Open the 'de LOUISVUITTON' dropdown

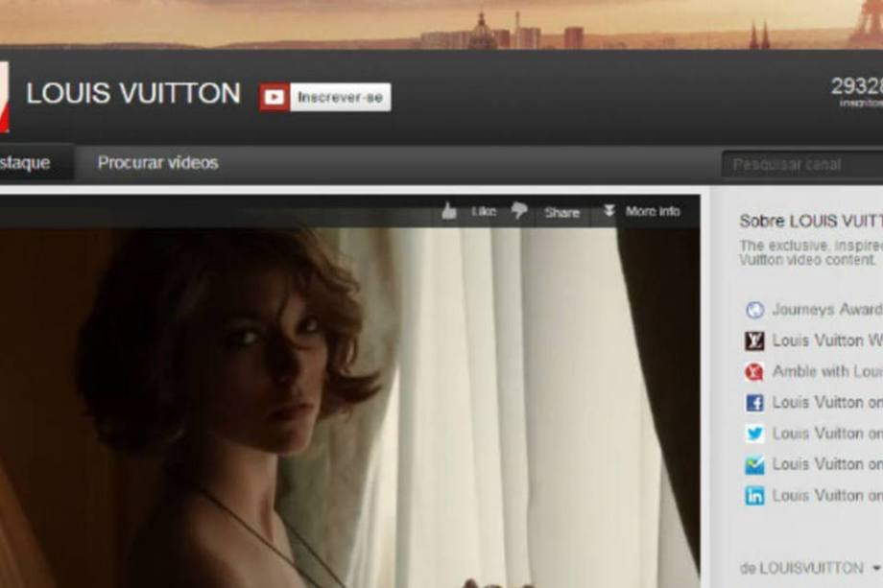[809, 568]
